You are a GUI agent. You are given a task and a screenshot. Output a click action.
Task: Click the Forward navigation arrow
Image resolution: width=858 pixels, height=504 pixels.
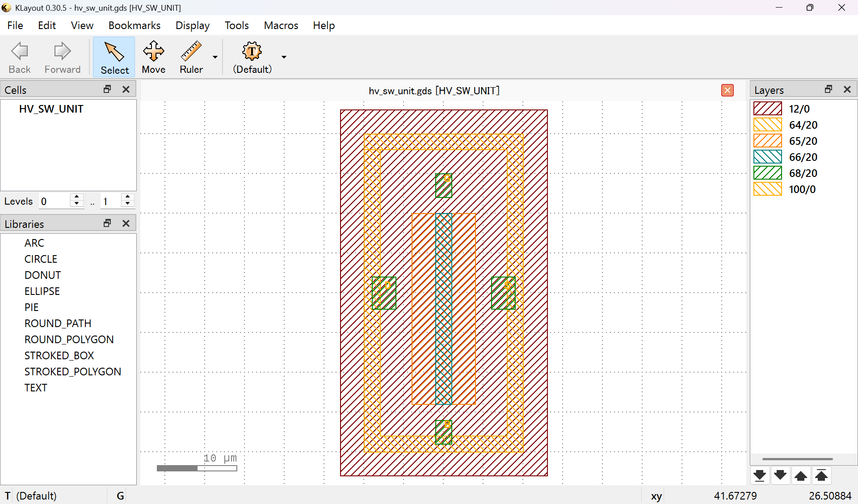pos(62,57)
